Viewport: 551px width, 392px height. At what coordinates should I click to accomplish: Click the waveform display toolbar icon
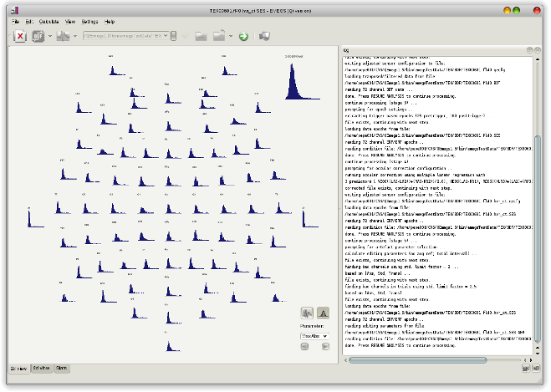click(64, 36)
